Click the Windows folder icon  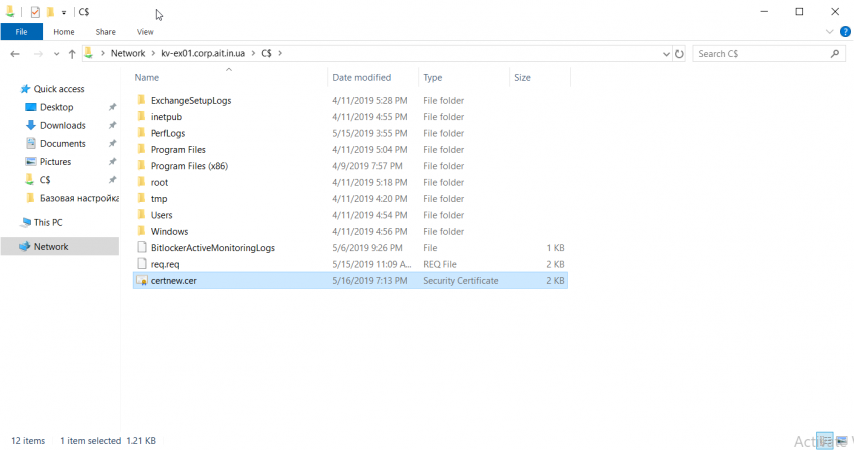[x=141, y=232]
